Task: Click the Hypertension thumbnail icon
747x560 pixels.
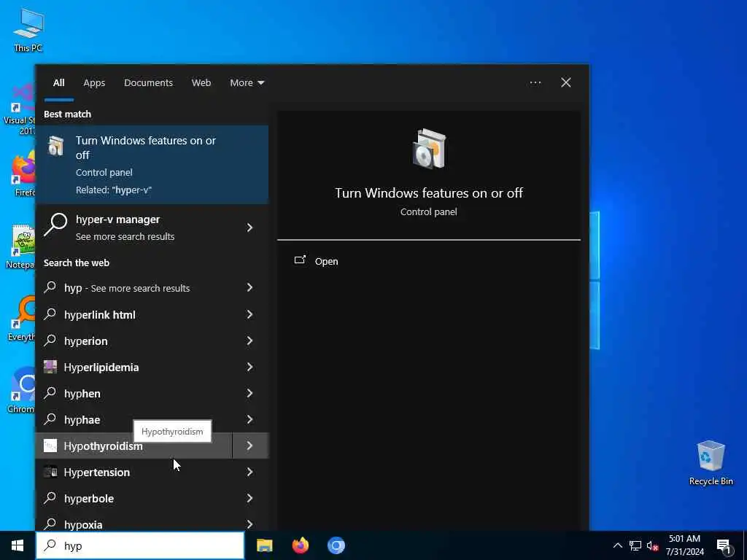Action: 50,472
